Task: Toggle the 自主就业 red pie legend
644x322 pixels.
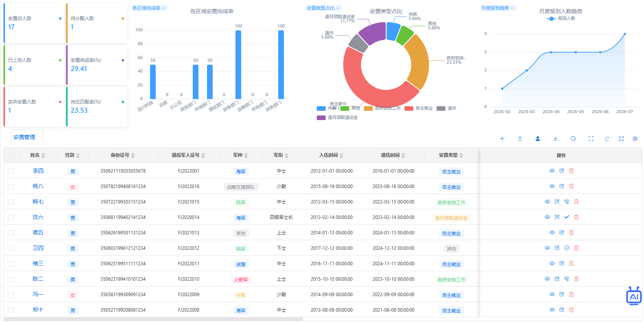Action: pyautogui.click(x=419, y=108)
